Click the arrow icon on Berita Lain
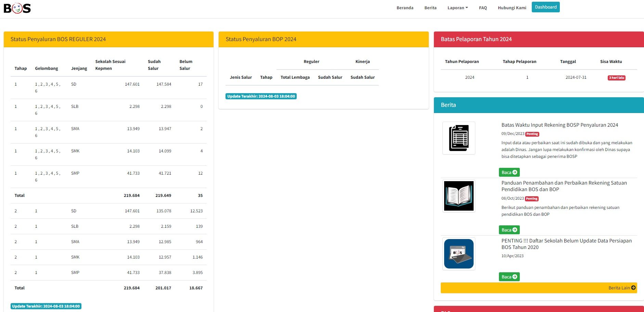This screenshot has width=644, height=312. pos(633,288)
